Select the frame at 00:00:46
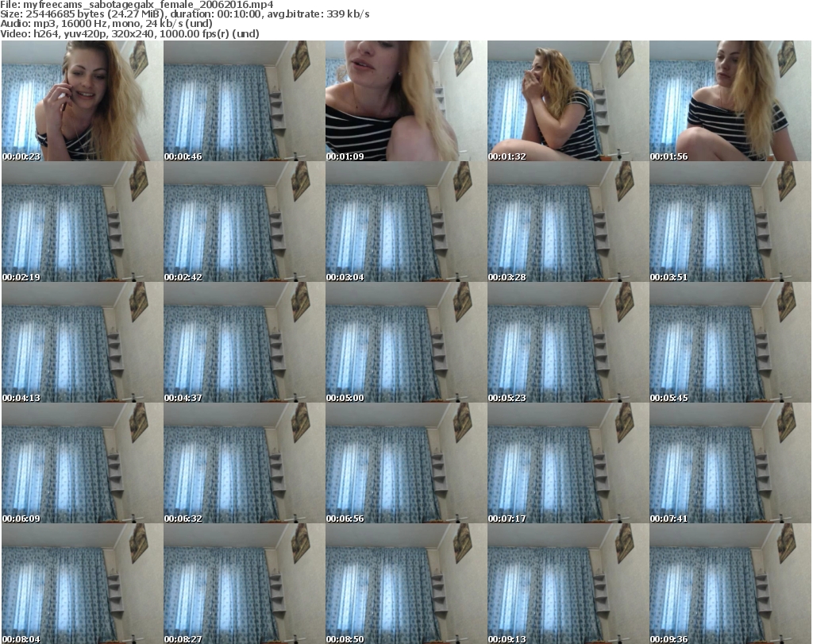813x644 pixels. coord(245,101)
